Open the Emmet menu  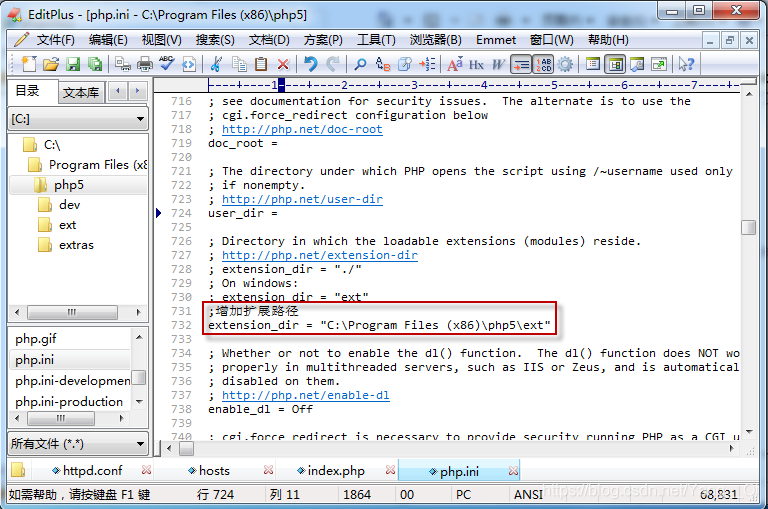(496, 40)
